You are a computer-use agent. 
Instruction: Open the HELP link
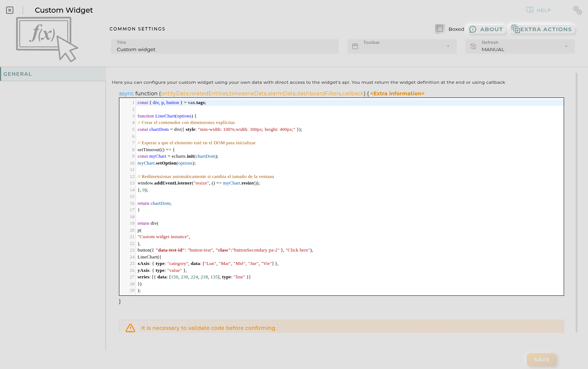coord(544,10)
